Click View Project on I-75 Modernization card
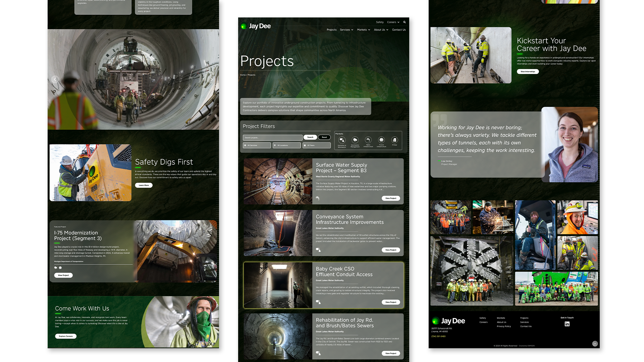 [x=63, y=275]
